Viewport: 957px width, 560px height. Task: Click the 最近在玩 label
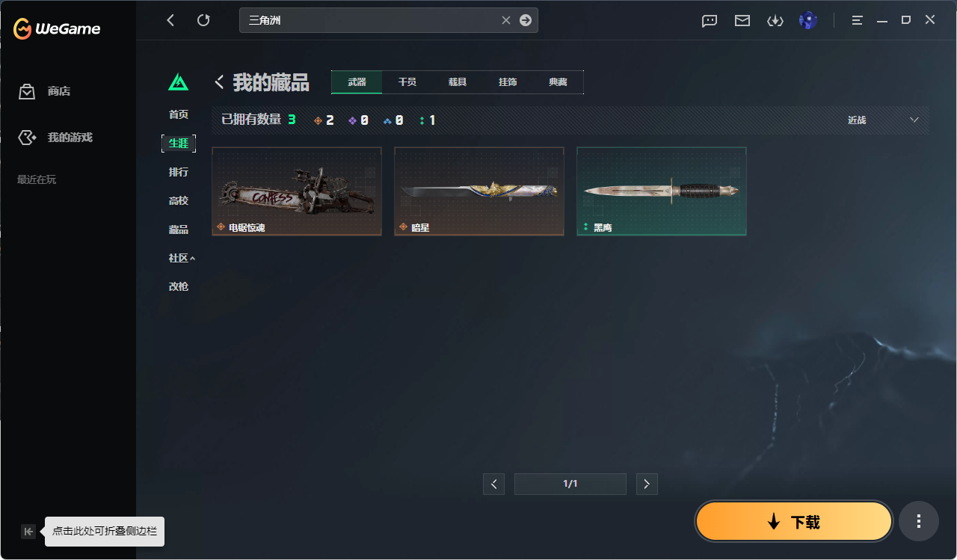[x=37, y=179]
